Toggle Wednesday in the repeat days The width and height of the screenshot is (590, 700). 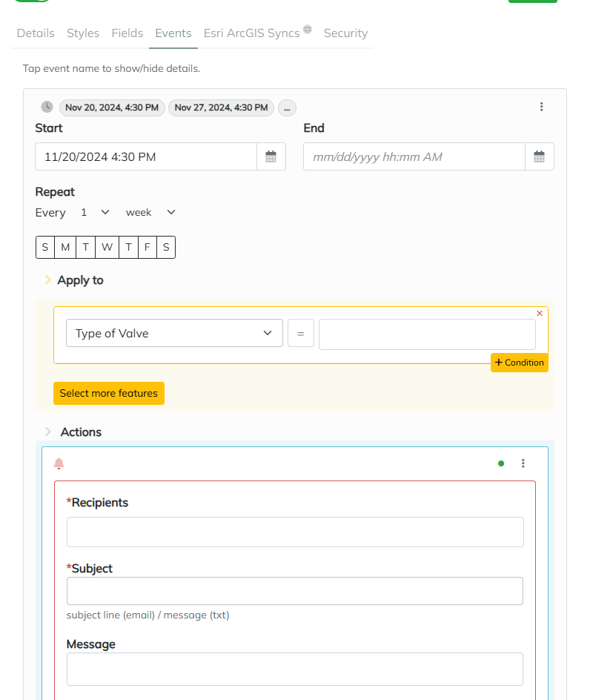tap(107, 247)
